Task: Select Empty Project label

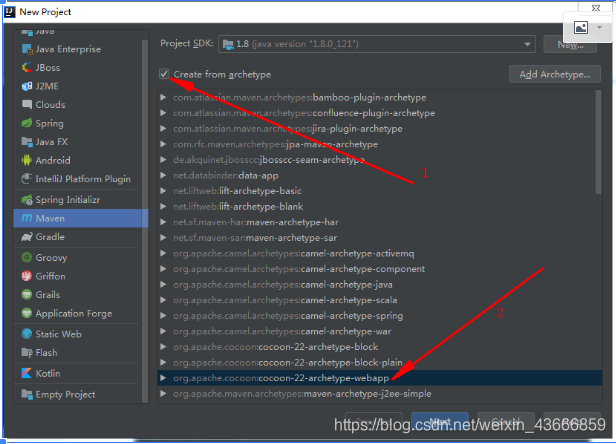Action: tap(65, 394)
